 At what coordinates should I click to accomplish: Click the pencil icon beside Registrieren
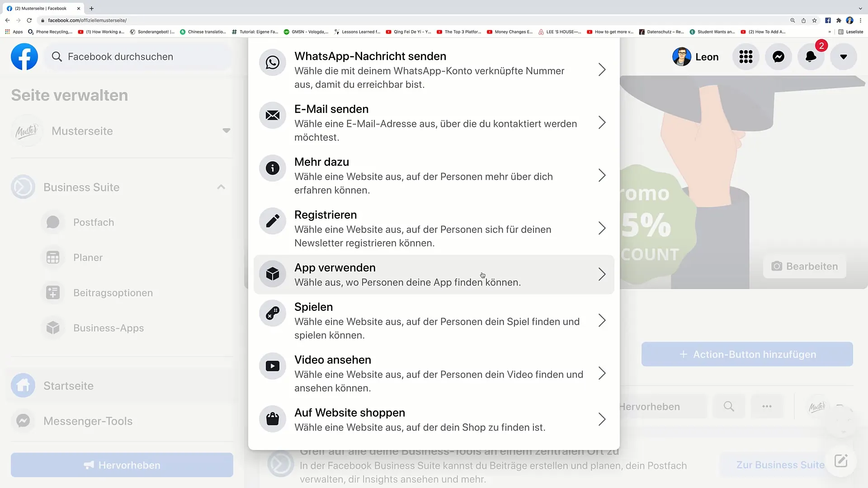273,221
